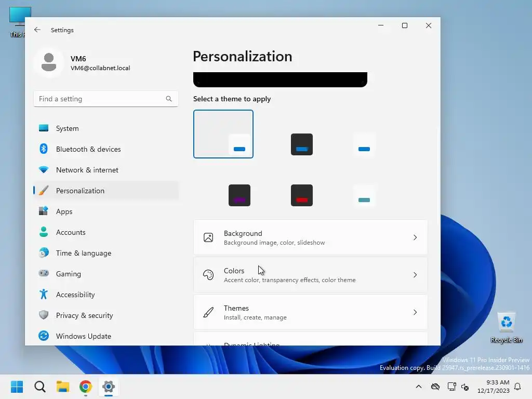Click the Find a setting search box
The width and height of the screenshot is (532, 399).
click(x=106, y=99)
